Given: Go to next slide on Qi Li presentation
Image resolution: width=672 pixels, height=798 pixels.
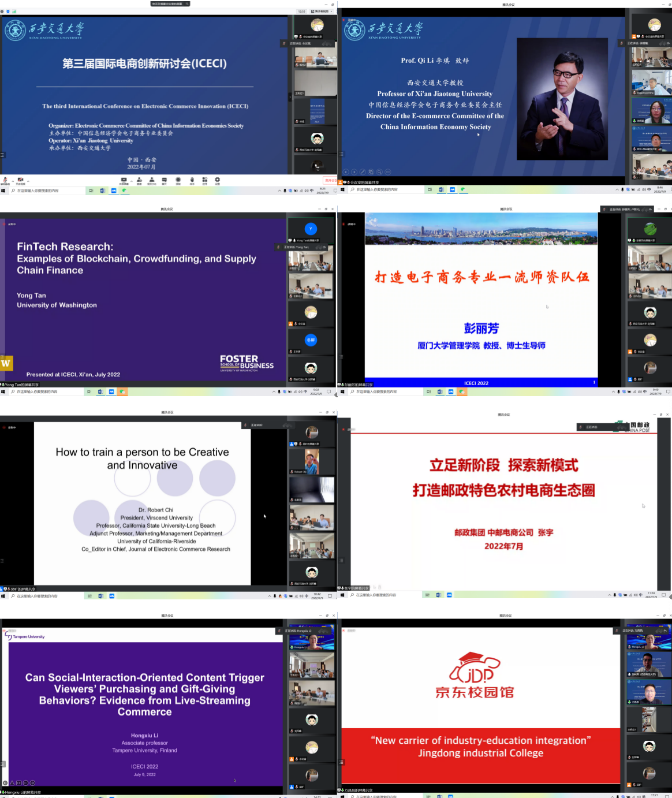Looking at the screenshot, I should [x=354, y=171].
